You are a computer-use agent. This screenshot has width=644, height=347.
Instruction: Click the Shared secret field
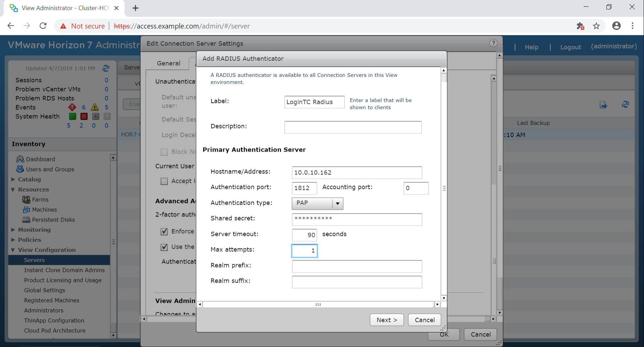point(357,219)
